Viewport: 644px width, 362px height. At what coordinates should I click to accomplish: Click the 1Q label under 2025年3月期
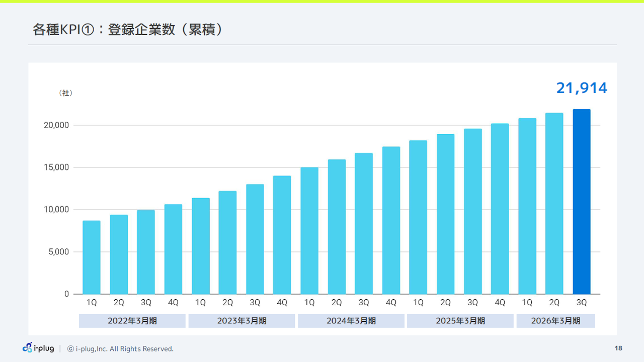click(418, 303)
